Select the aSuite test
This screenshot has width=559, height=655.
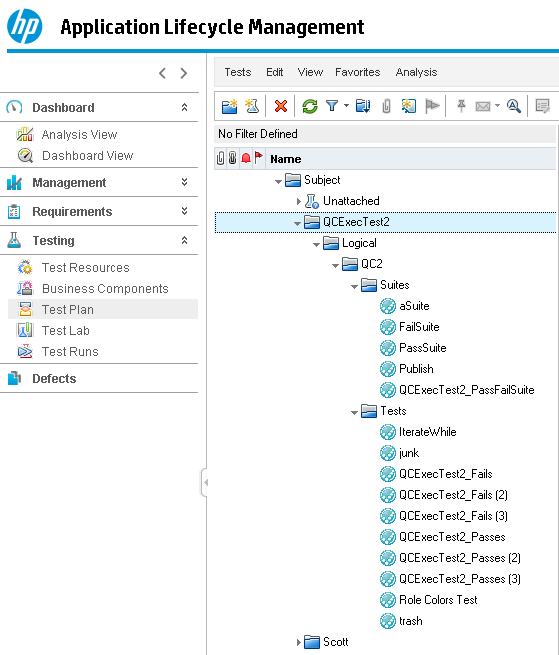point(414,306)
